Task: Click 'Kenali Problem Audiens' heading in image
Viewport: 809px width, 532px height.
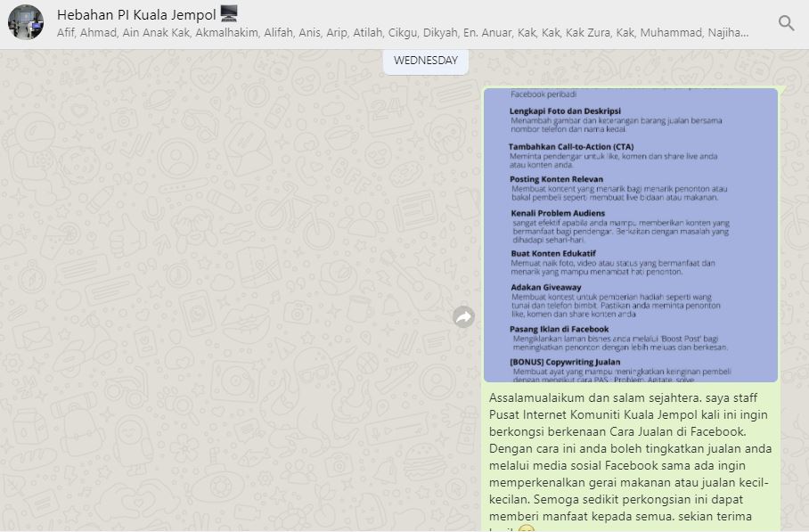Action: point(558,214)
